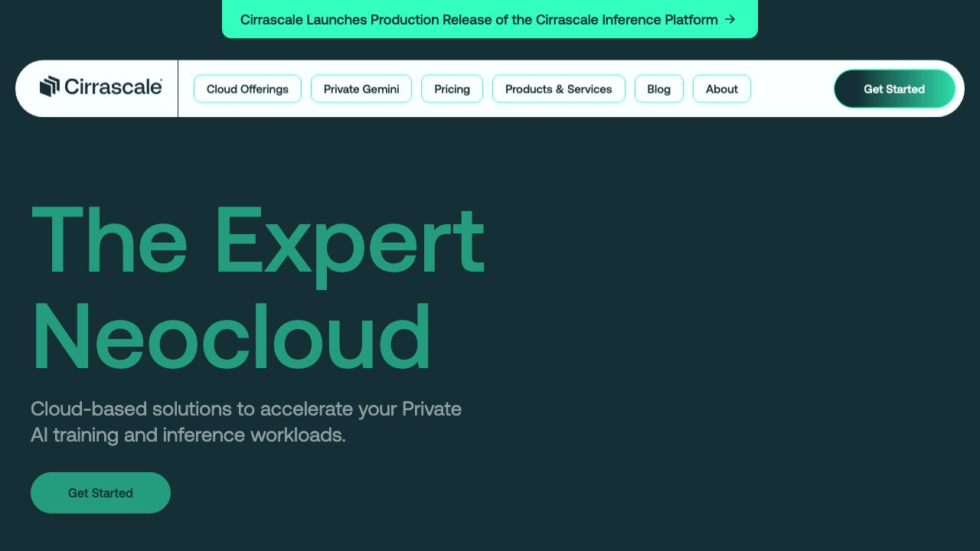Visit the Blog

click(x=658, y=89)
